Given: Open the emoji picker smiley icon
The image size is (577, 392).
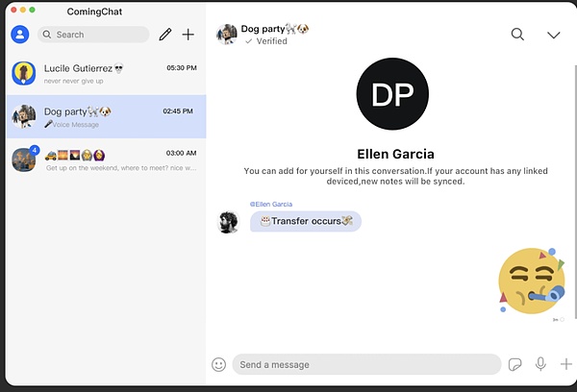Looking at the screenshot, I should (218, 365).
